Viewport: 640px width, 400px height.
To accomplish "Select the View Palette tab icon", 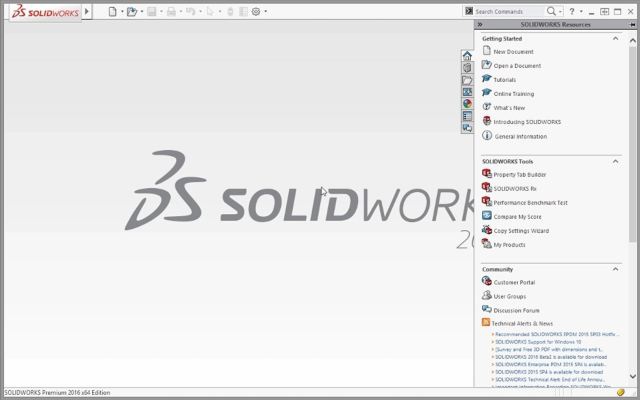I will point(467,92).
